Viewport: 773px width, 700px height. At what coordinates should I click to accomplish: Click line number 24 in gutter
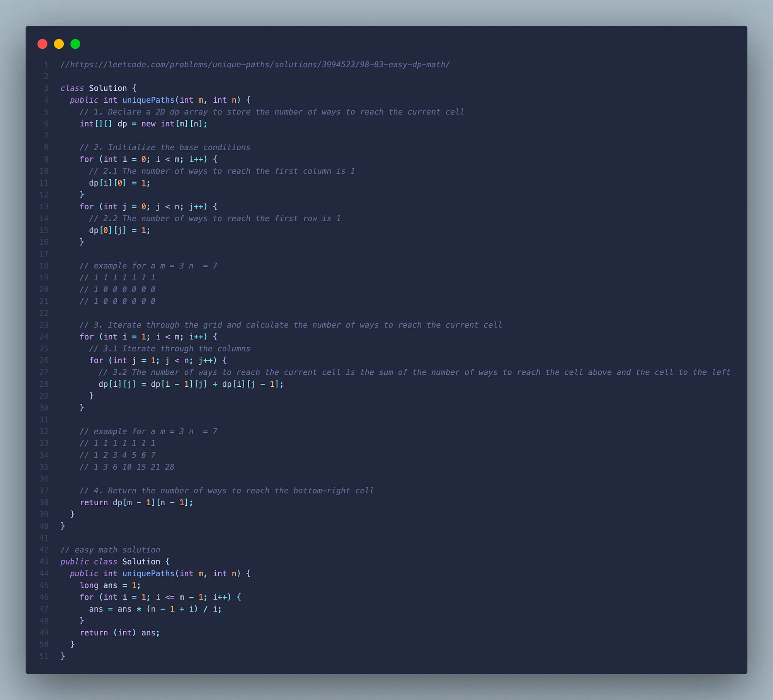[x=44, y=337]
